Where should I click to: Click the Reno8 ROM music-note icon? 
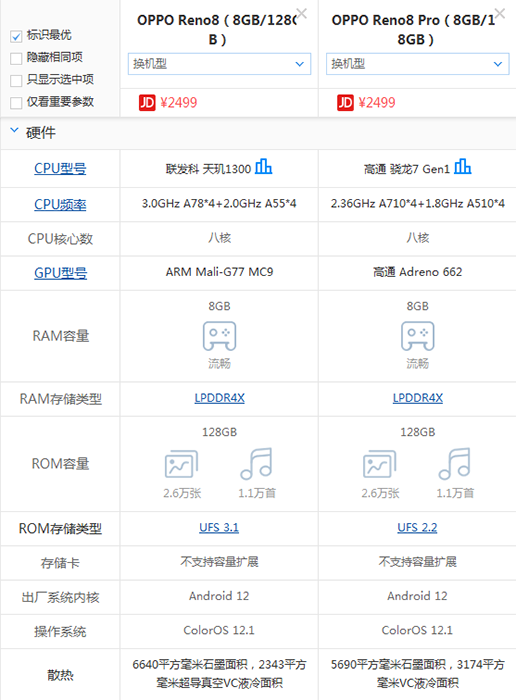click(x=256, y=464)
